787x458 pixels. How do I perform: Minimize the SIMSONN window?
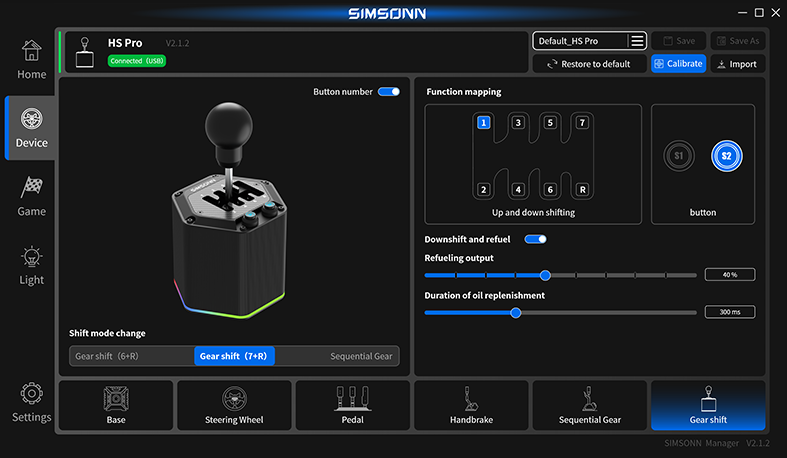[x=742, y=13]
